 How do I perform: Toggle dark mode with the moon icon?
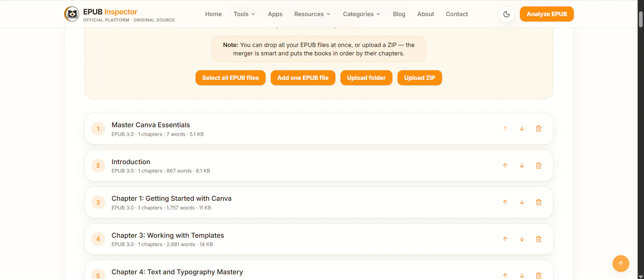point(506,14)
